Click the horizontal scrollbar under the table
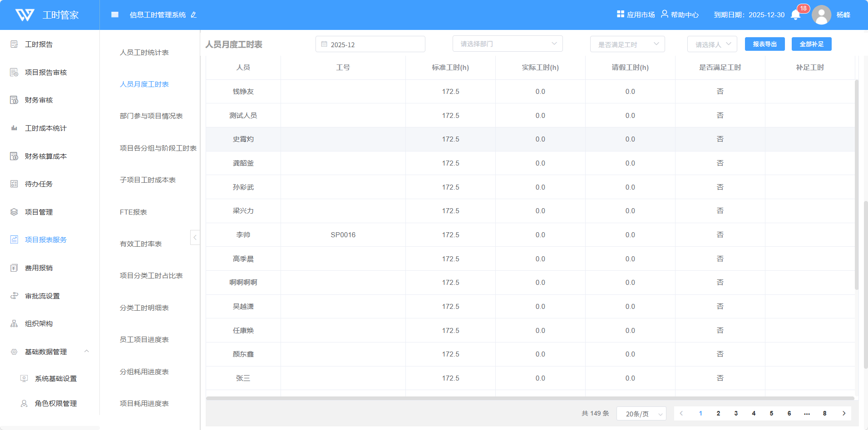The width and height of the screenshot is (868, 430). coord(529,399)
